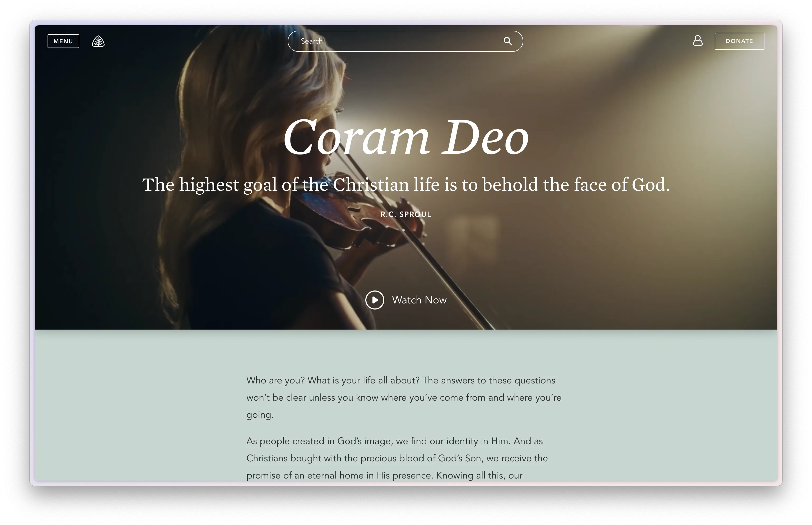Click the paragraph starting "Who are you?"
Image resolution: width=812 pixels, height=525 pixels.
point(404,397)
